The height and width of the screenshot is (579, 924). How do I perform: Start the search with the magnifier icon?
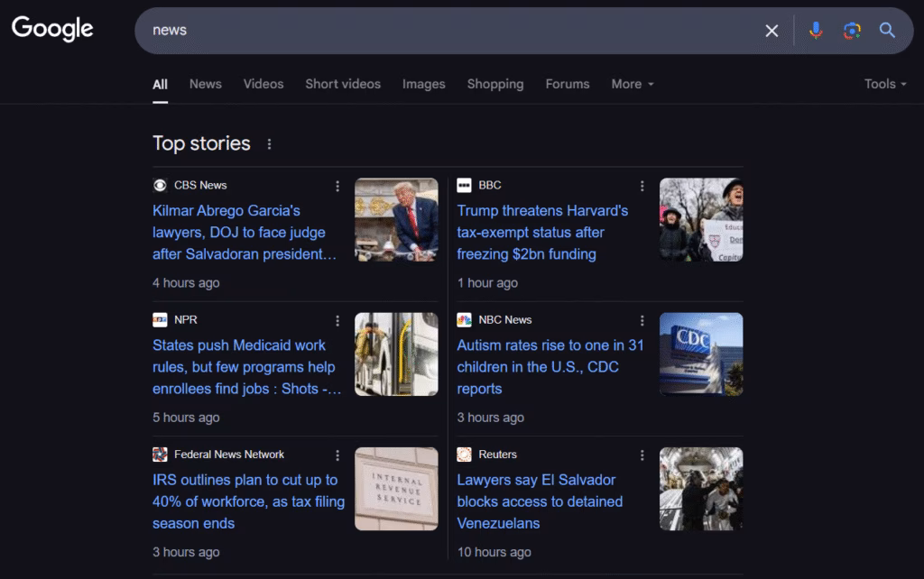[887, 30]
